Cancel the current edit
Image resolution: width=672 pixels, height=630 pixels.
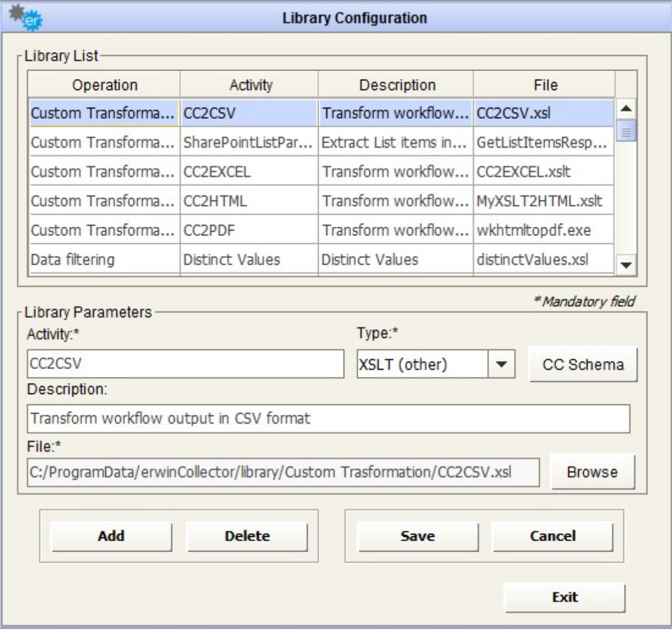(x=552, y=536)
